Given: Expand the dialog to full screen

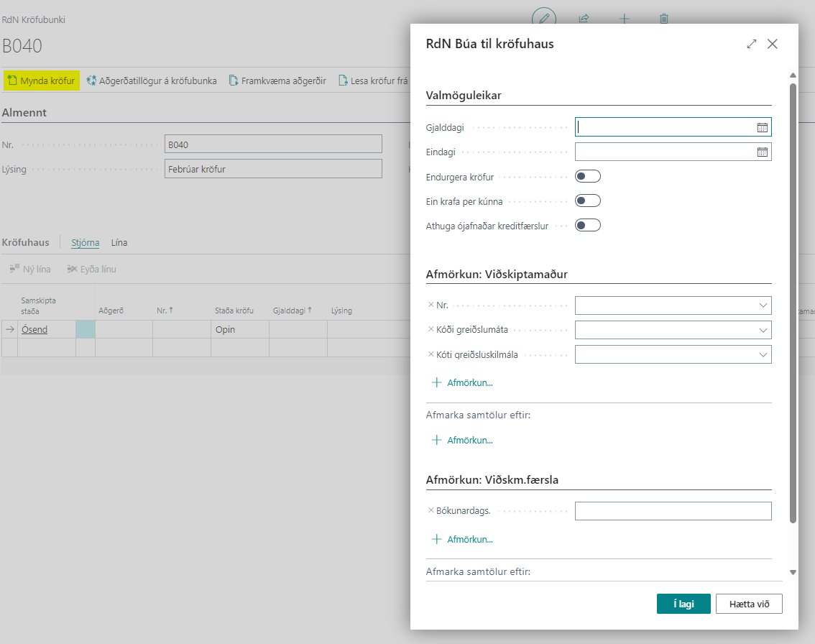Looking at the screenshot, I should (x=752, y=44).
